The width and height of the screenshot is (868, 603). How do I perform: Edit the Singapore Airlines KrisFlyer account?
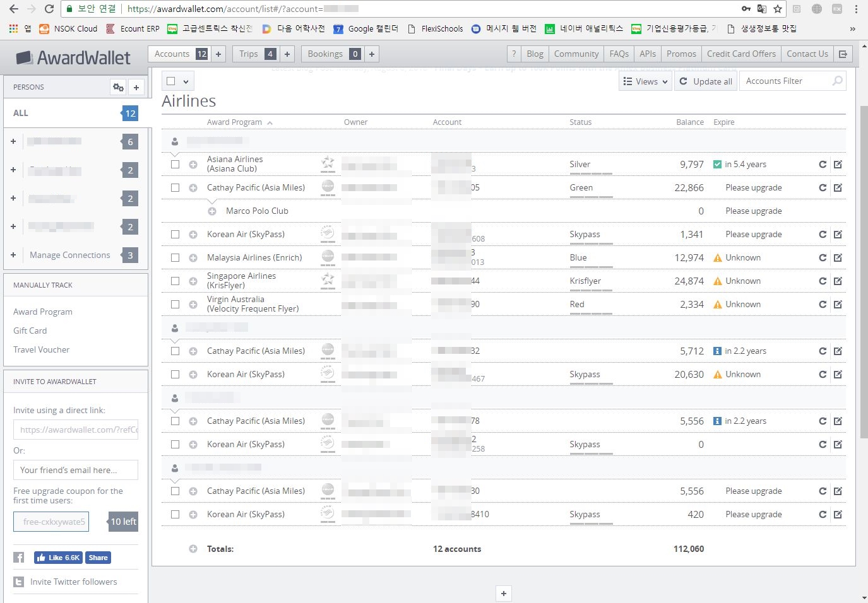[838, 281]
